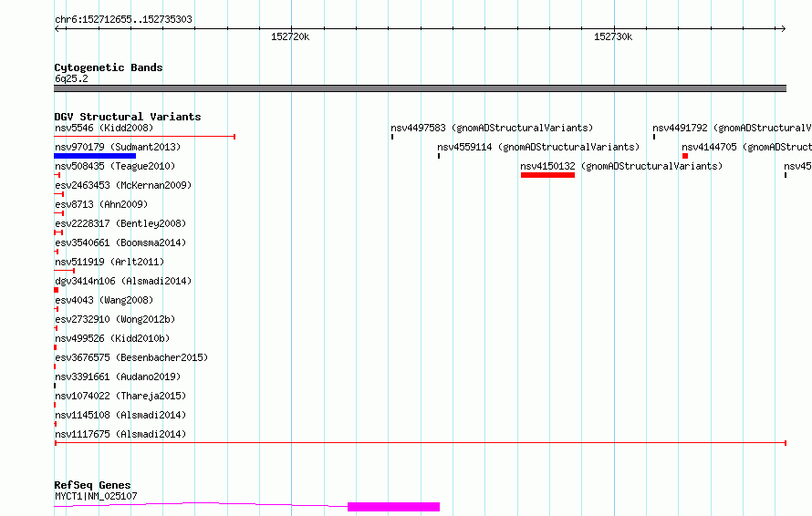812x516 pixels.
Task: Select nsv1117675 (Alsmadi2014) variant label
Action: click(120, 434)
